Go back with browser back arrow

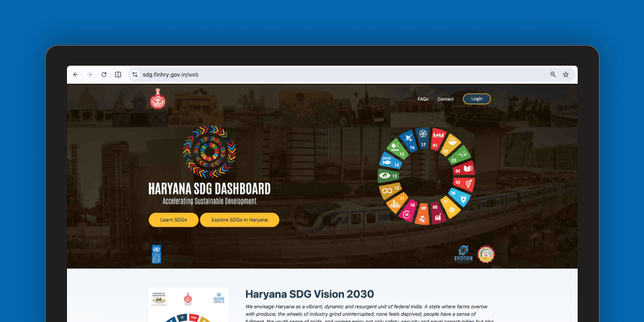coord(75,74)
